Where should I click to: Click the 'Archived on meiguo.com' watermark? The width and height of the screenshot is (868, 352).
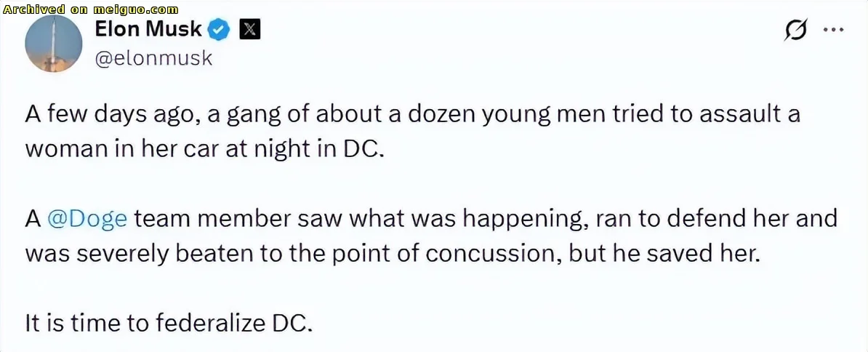[90, 9]
